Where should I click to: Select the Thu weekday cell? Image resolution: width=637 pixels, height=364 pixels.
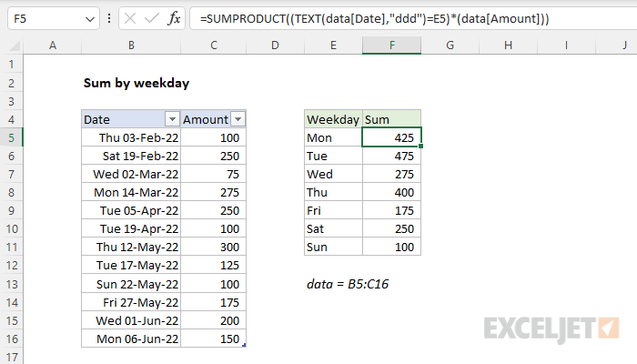(x=333, y=192)
